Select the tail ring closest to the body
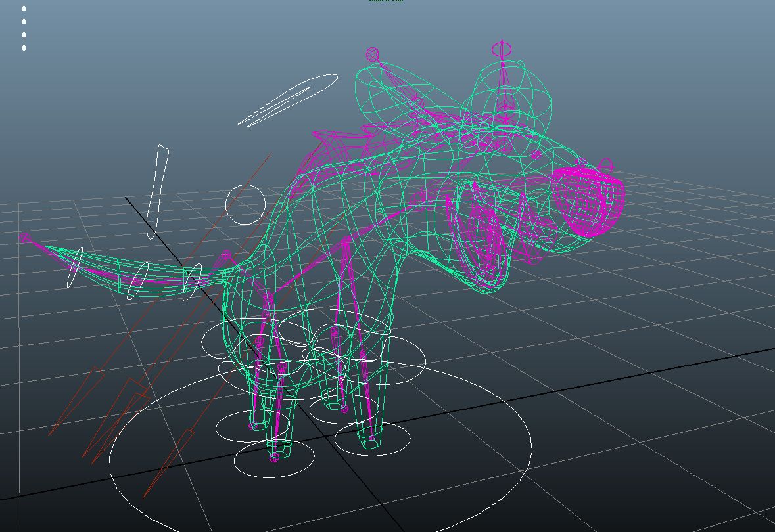This screenshot has width=775, height=532. pos(191,282)
